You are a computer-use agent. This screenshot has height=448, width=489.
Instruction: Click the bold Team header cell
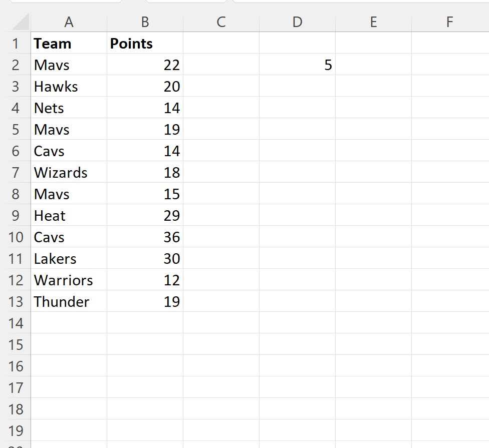click(69, 43)
